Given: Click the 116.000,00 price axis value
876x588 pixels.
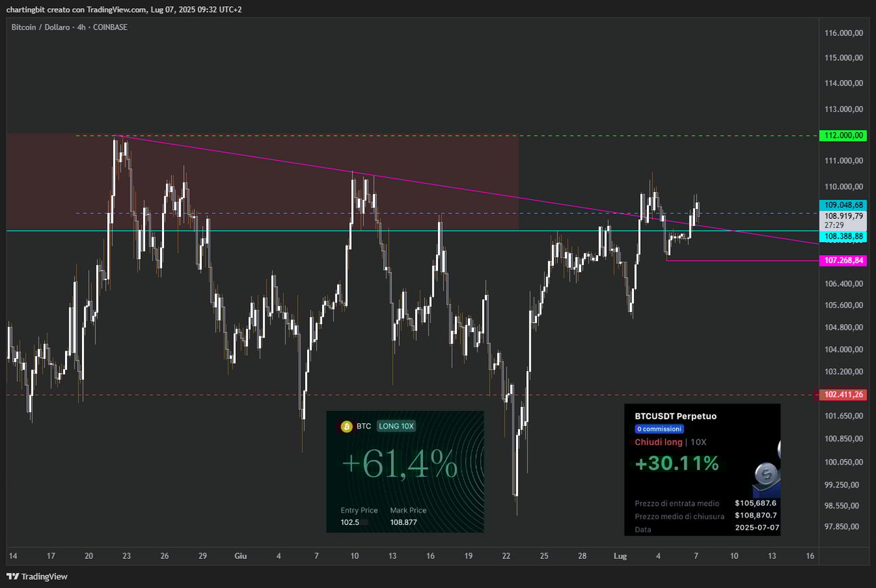Looking at the screenshot, I should click(843, 33).
